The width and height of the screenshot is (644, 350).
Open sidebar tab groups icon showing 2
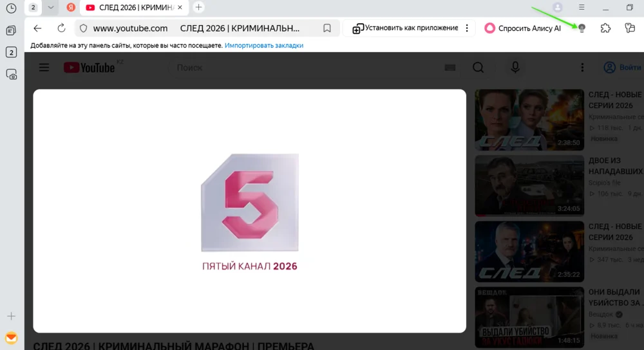[x=11, y=53]
